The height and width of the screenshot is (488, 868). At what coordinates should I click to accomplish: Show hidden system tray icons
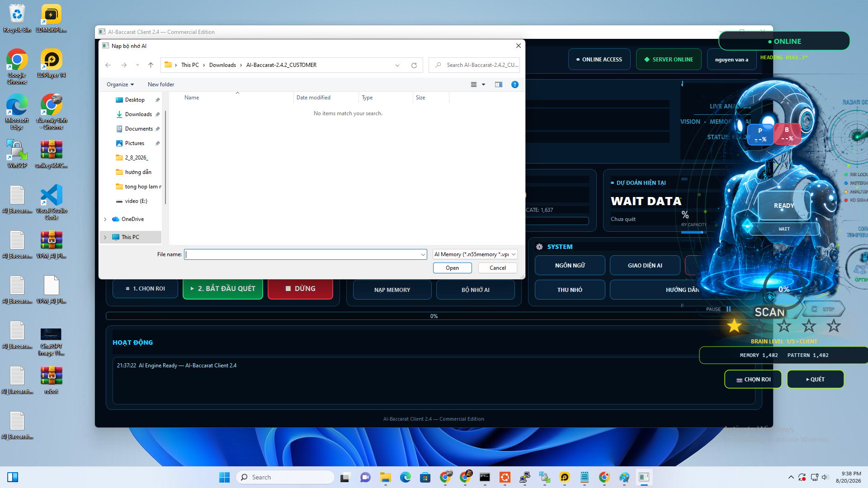tap(791, 477)
